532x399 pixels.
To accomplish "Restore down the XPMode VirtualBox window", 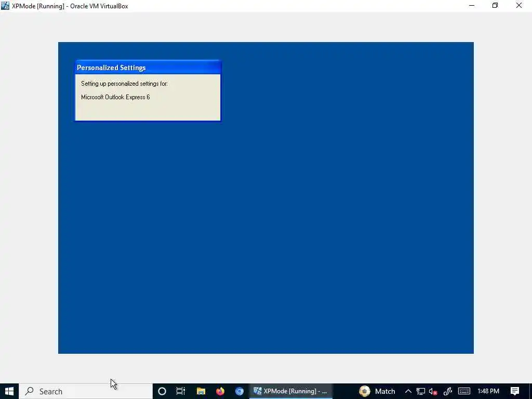I will 495,5.
